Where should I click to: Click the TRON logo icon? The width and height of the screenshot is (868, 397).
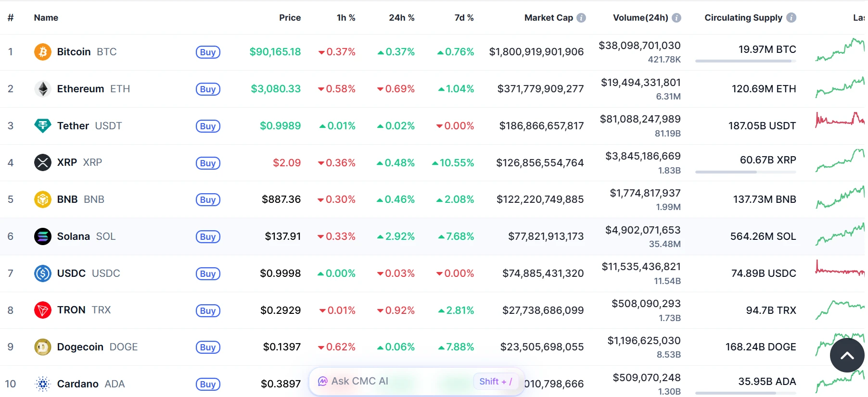point(43,310)
